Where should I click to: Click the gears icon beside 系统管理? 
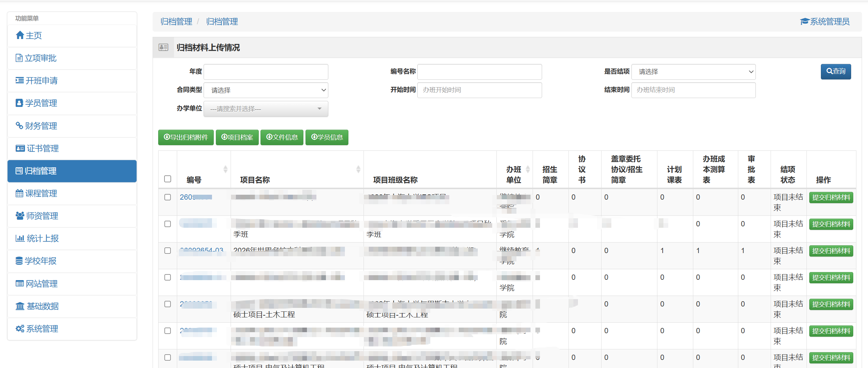(20, 328)
